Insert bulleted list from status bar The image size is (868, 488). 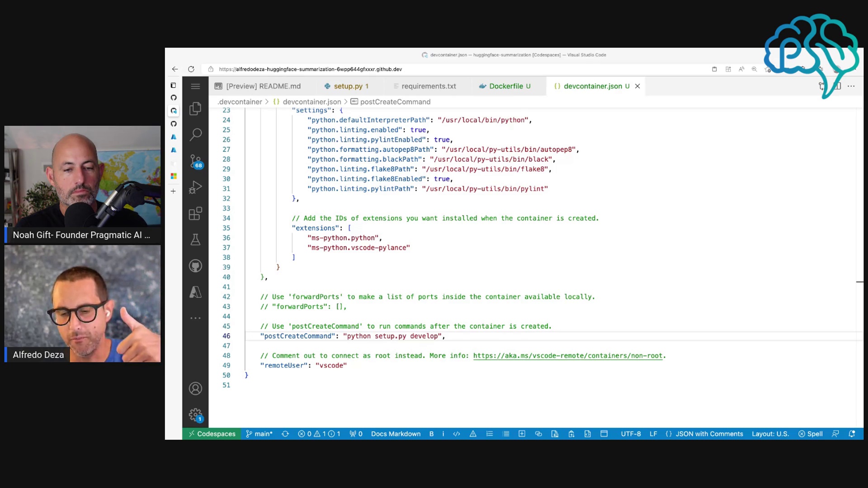[x=506, y=434]
